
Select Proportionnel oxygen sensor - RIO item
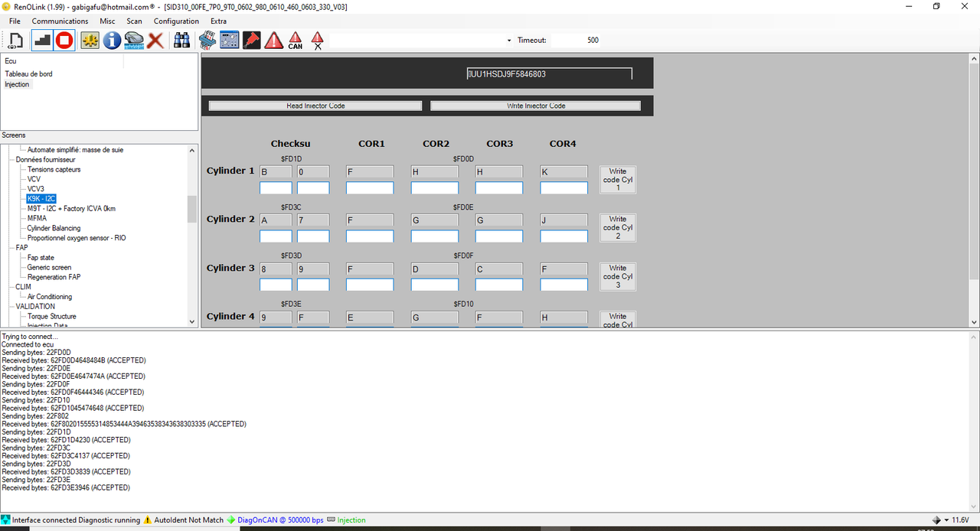(x=77, y=238)
